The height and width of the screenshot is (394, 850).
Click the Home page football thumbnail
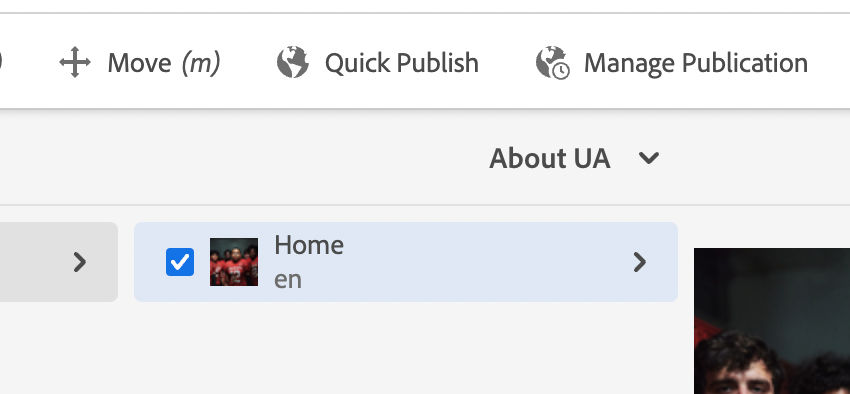pyautogui.click(x=234, y=262)
